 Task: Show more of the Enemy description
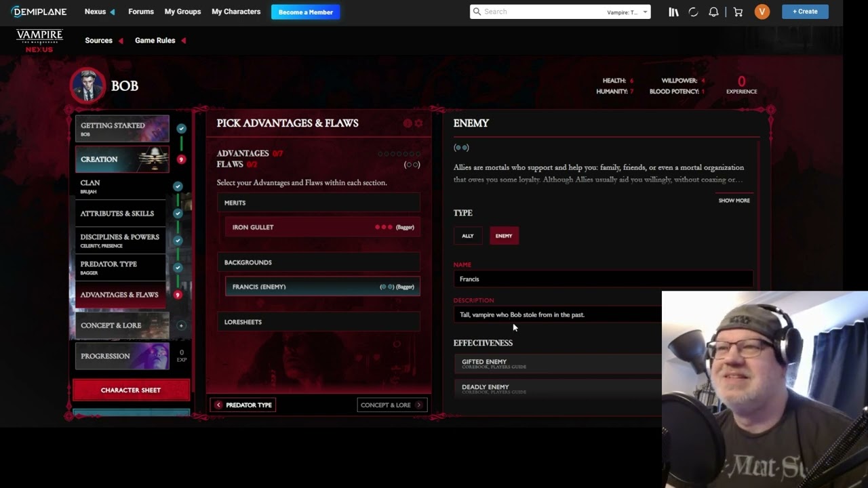point(734,201)
